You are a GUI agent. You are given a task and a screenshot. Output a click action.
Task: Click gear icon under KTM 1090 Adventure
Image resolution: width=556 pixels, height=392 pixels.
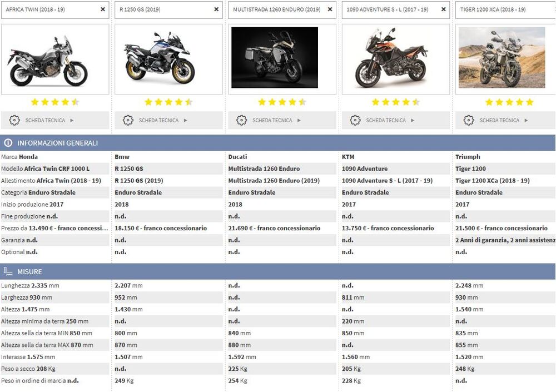pyautogui.click(x=355, y=120)
